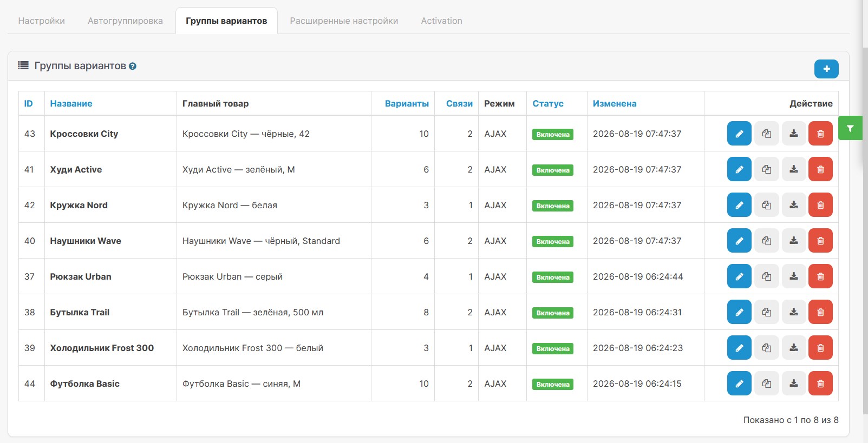Export the Кроссовки City group
Image resolution: width=868 pixels, height=443 pixels.
tap(794, 134)
